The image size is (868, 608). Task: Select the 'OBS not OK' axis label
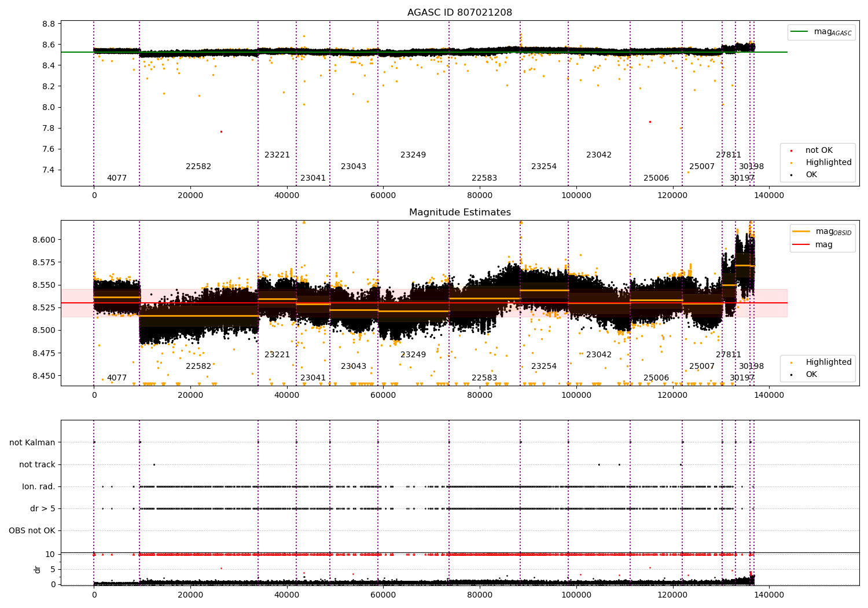tap(32, 531)
